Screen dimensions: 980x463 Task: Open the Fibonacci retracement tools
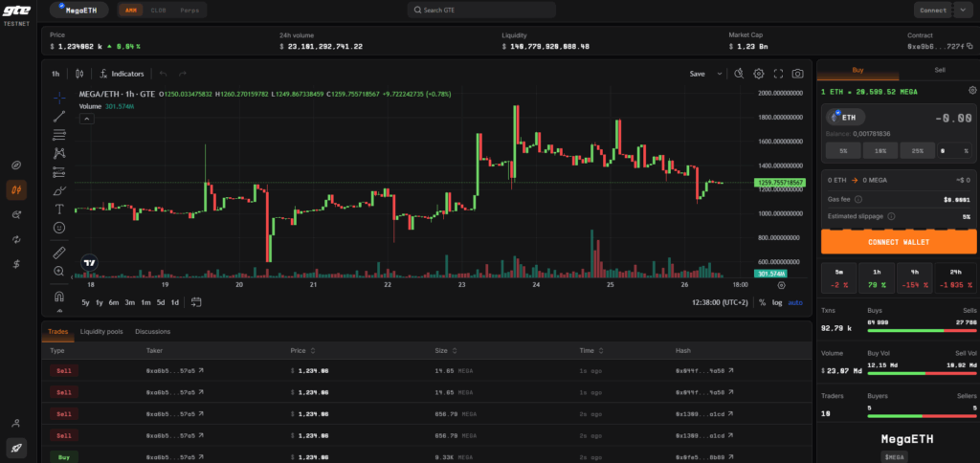[59, 134]
